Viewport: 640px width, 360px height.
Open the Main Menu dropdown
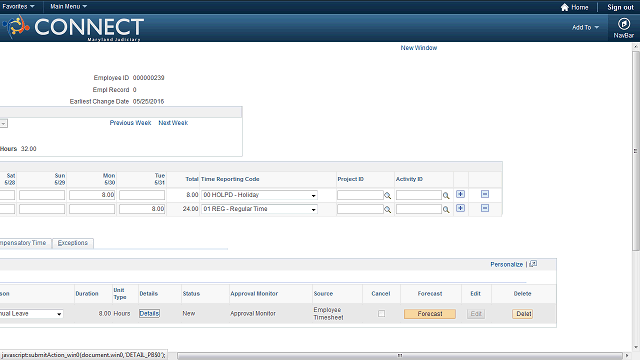68,7
